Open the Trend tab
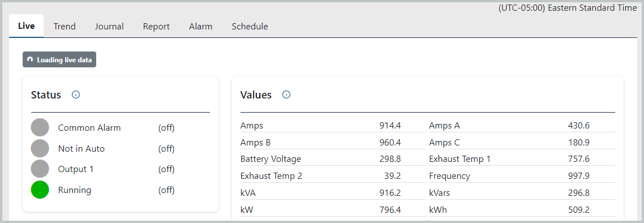The width and height of the screenshot is (644, 223). tap(65, 26)
